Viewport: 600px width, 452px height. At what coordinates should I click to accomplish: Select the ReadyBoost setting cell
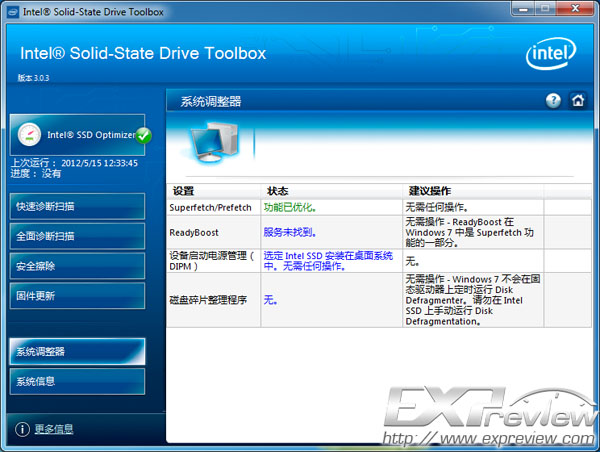[x=214, y=232]
